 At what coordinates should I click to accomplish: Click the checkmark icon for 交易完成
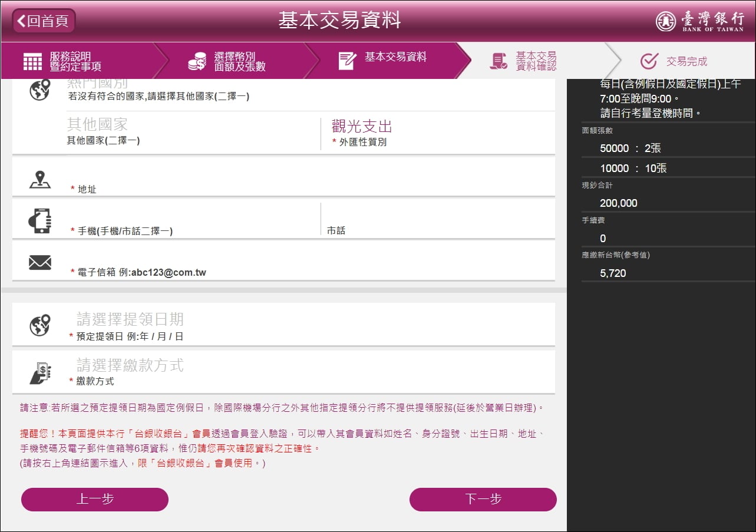pos(649,61)
